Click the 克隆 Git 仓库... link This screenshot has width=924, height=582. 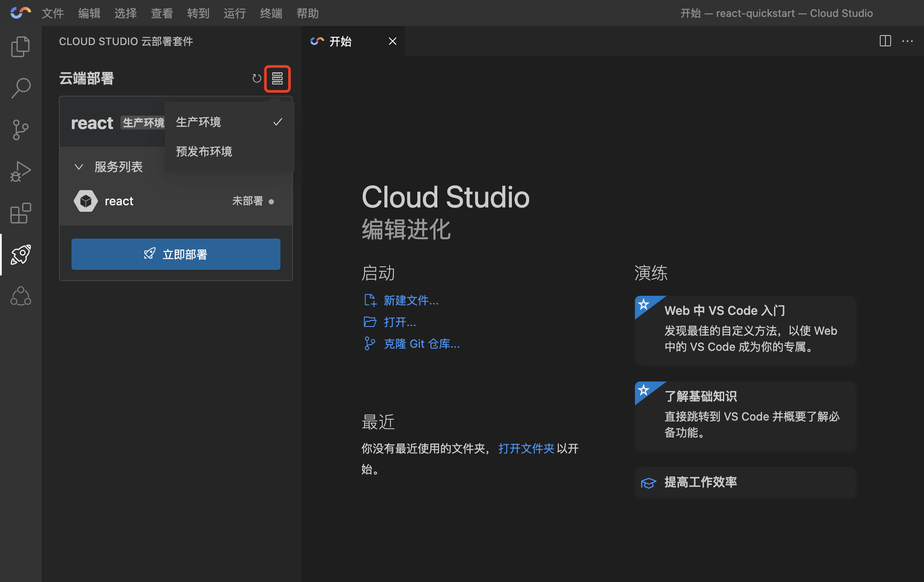pos(422,343)
